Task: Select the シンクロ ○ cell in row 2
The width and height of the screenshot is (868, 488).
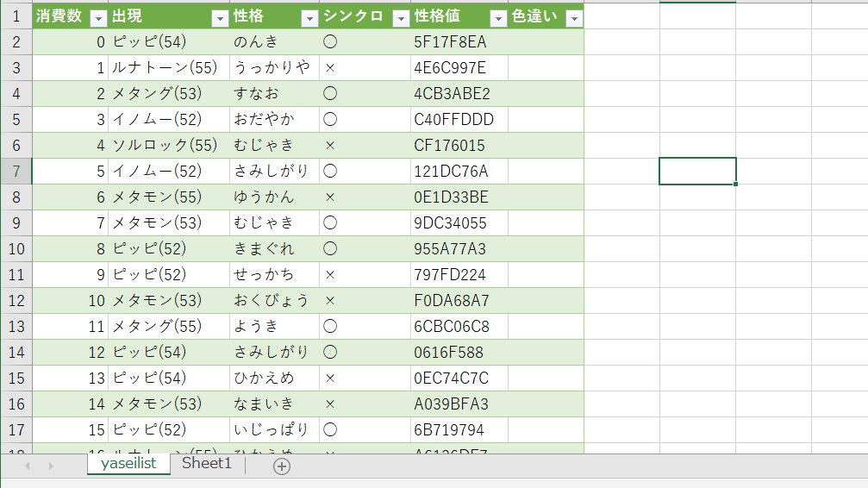Action: point(365,42)
